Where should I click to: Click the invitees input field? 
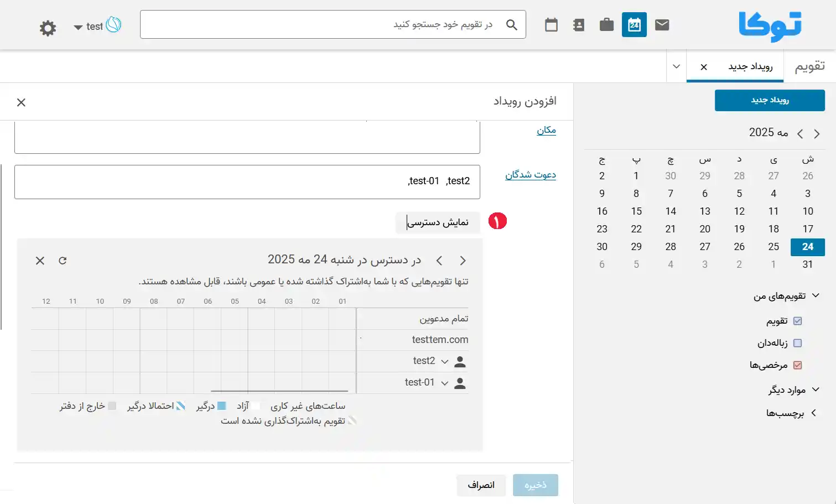coord(247,182)
